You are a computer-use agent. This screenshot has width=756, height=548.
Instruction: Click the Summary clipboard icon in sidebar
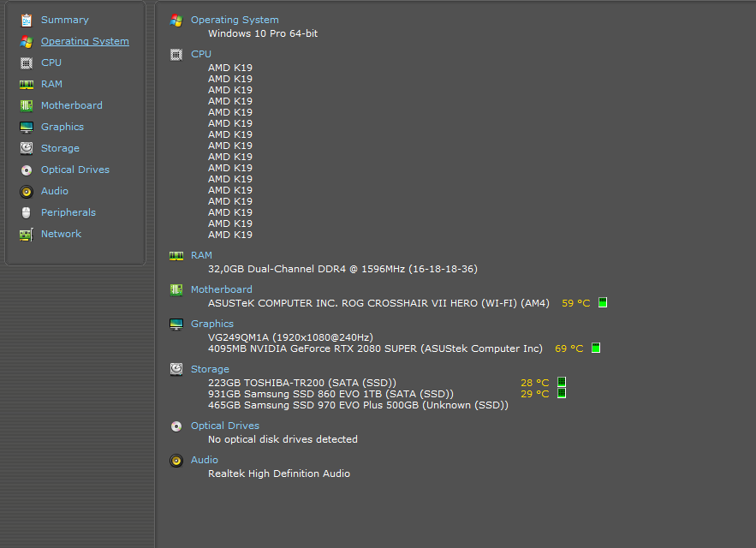click(27, 21)
